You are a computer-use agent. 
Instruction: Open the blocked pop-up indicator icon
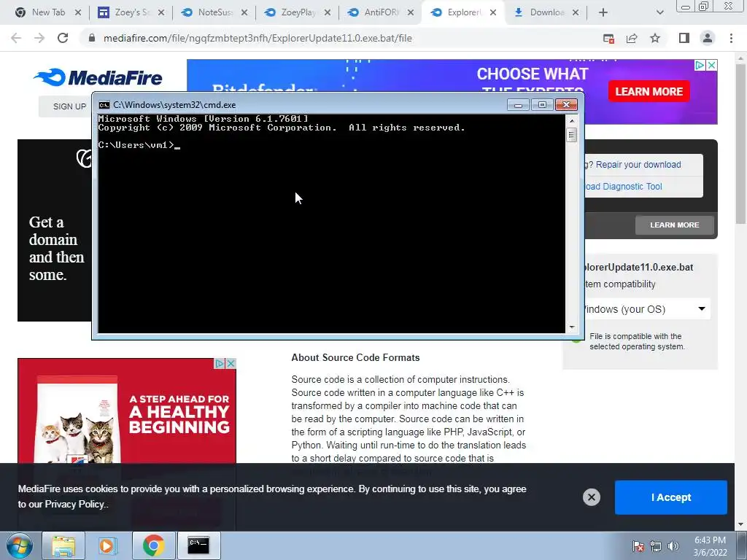pyautogui.click(x=608, y=39)
